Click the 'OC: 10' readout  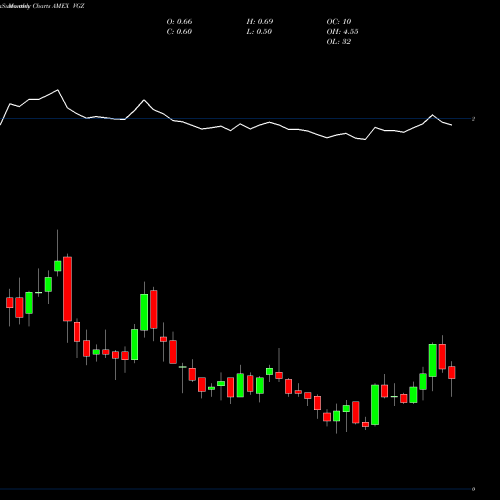point(339,22)
